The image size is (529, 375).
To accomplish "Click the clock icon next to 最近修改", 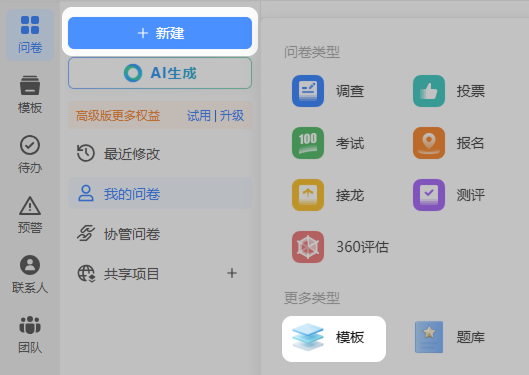I will (x=86, y=153).
